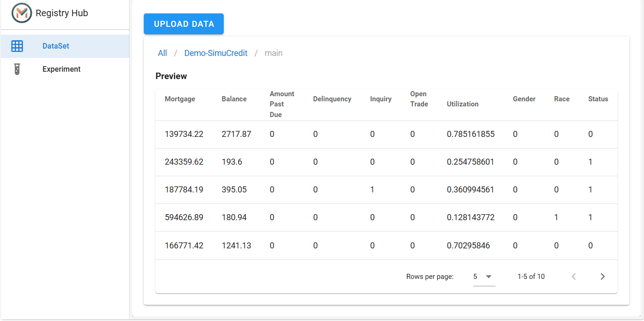Go to previous page of table
This screenshot has width=644, height=321.
pyautogui.click(x=574, y=277)
